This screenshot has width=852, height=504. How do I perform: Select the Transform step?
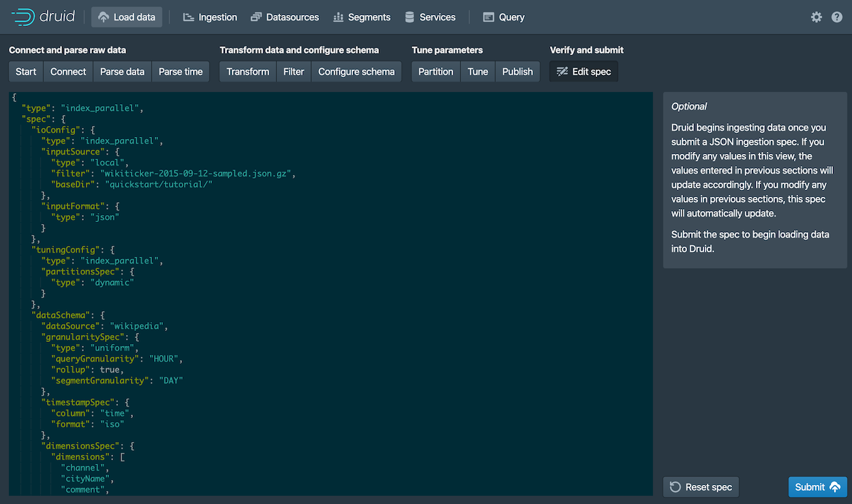(247, 71)
